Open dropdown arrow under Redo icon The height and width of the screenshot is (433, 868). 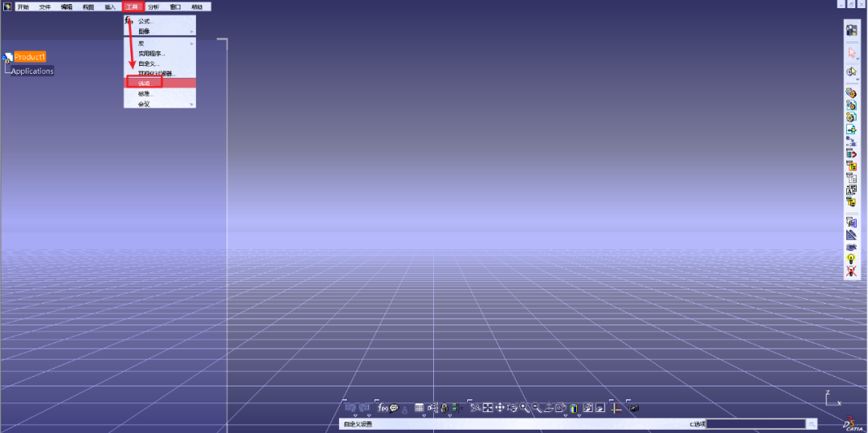pyautogui.click(x=369, y=415)
